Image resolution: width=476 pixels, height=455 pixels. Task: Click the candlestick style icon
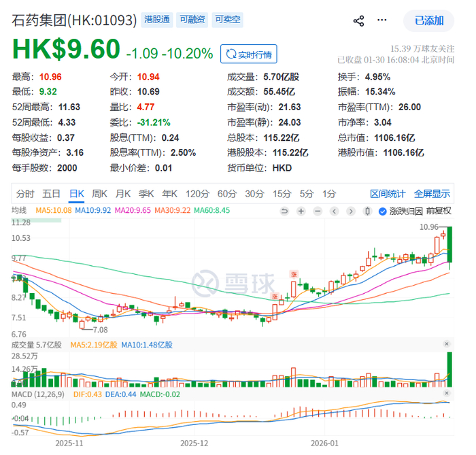click(367, 211)
